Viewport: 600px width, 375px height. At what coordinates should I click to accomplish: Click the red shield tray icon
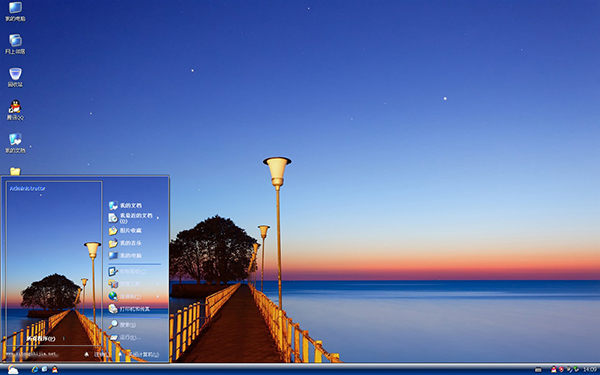click(561, 370)
